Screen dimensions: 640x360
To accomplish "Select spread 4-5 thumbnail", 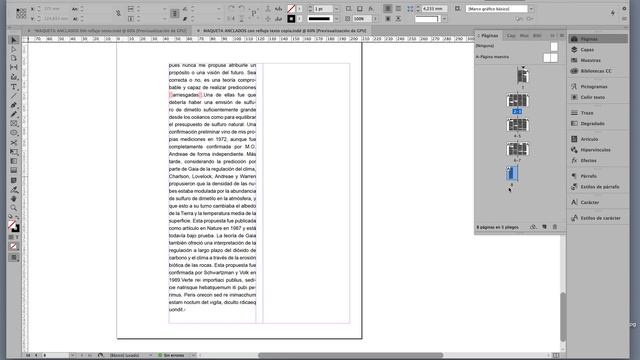I will coord(518,125).
